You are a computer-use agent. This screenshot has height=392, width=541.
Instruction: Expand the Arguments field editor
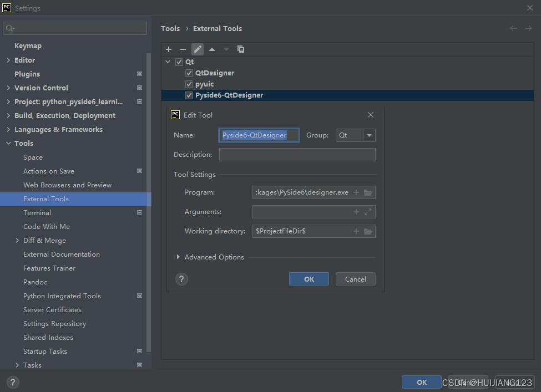(x=368, y=212)
